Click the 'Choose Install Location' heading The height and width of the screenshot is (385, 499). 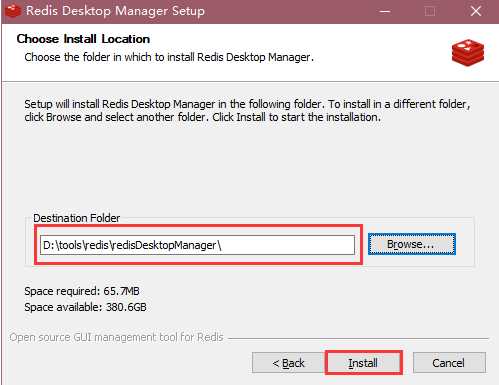[83, 39]
